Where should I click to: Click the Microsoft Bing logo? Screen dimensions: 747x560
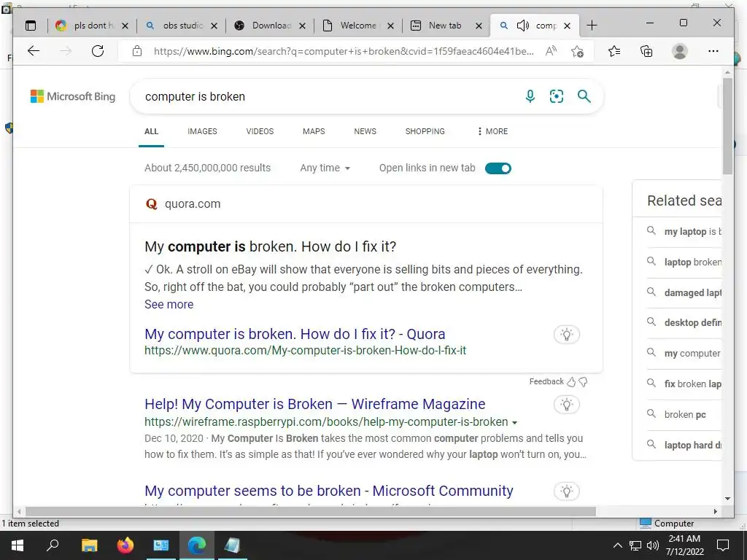click(73, 97)
